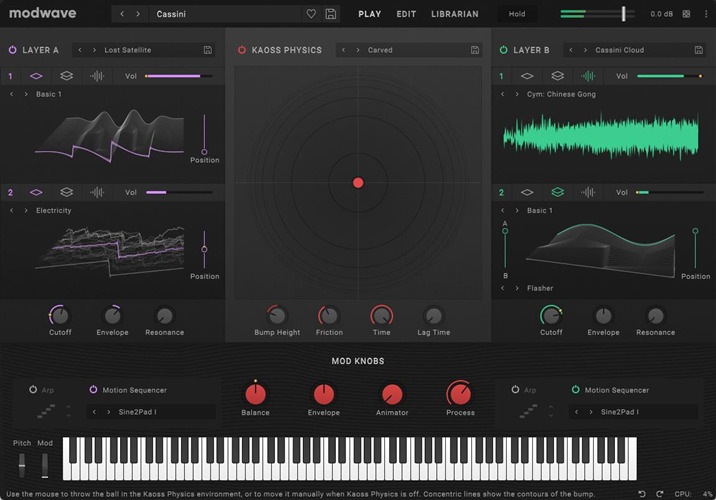Mark the Cassini preset as favorite with heart icon

pyautogui.click(x=311, y=14)
